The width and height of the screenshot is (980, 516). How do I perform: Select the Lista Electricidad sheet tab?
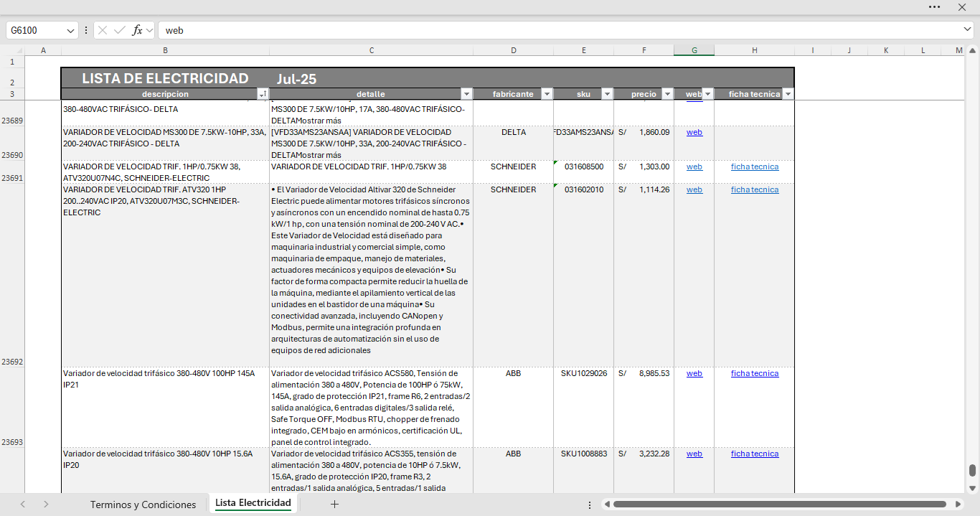[253, 503]
